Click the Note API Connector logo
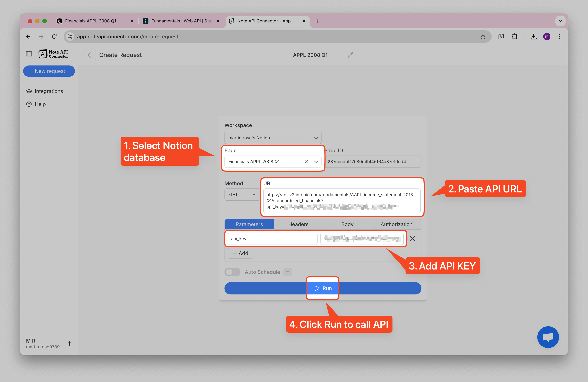 coord(53,54)
